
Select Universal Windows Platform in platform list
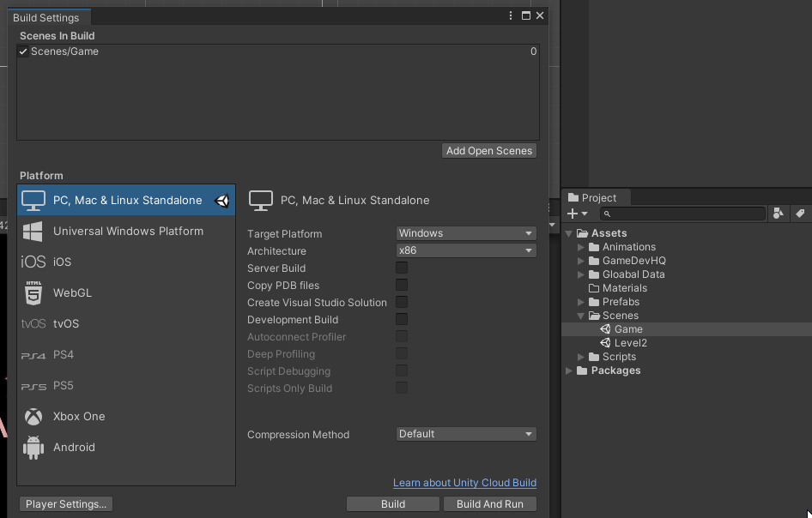[x=126, y=232]
